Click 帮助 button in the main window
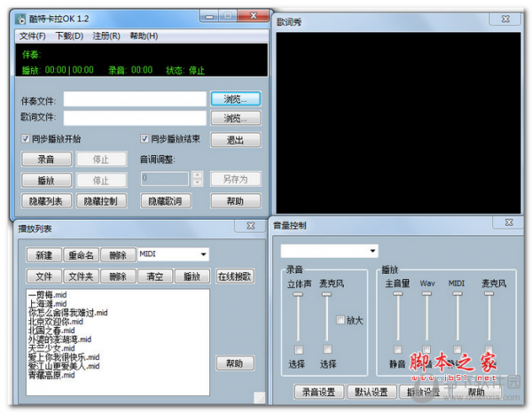The image size is (532, 413). [236, 201]
